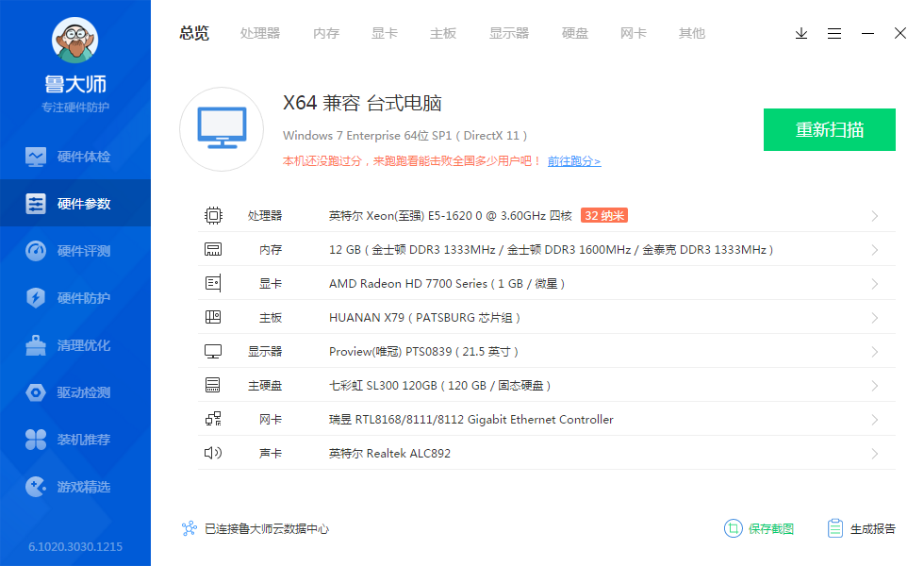Screen dimensions: 924x566
Task: Click the download arrow icon in title bar
Action: pyautogui.click(x=801, y=33)
